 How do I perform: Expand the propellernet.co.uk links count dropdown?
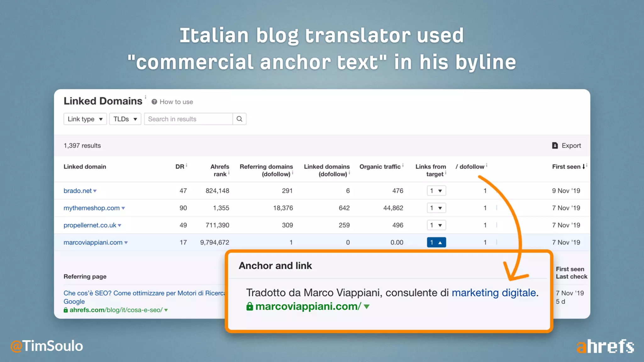coord(436,225)
